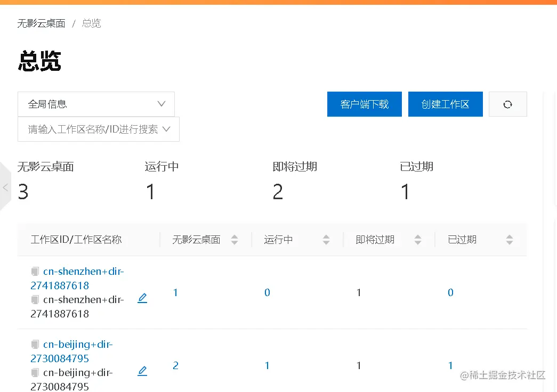Image resolution: width=557 pixels, height=392 pixels.
Task: Sort table by 已过期 column arrows
Action: (x=510, y=240)
